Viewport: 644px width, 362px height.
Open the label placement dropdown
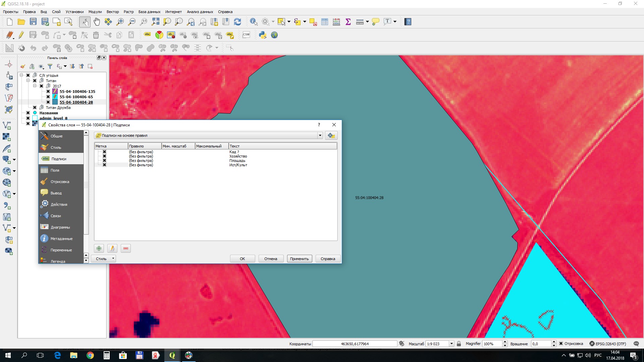coord(320,135)
